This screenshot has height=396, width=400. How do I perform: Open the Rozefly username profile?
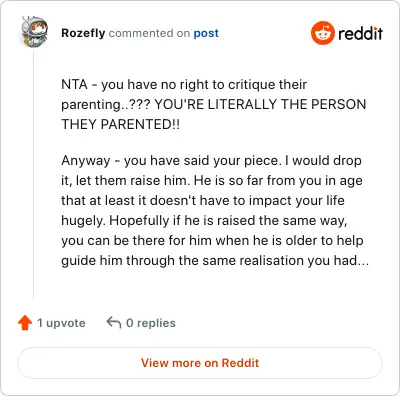[83, 33]
